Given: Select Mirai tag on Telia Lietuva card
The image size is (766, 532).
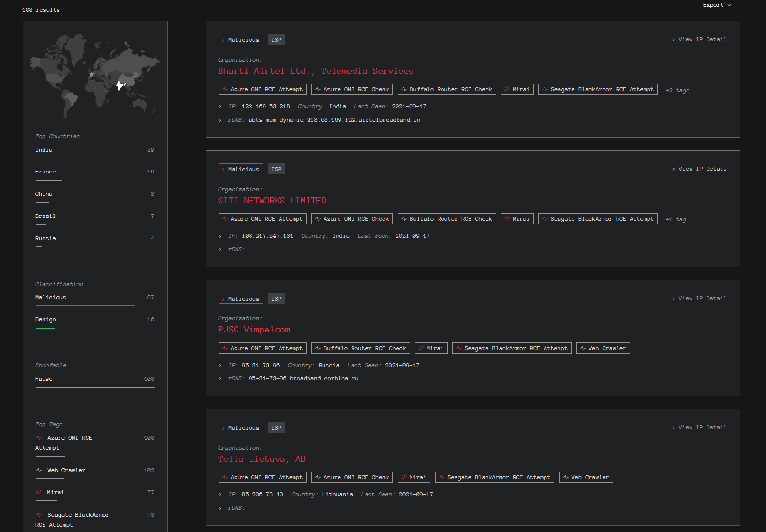Looking at the screenshot, I should click(414, 477).
